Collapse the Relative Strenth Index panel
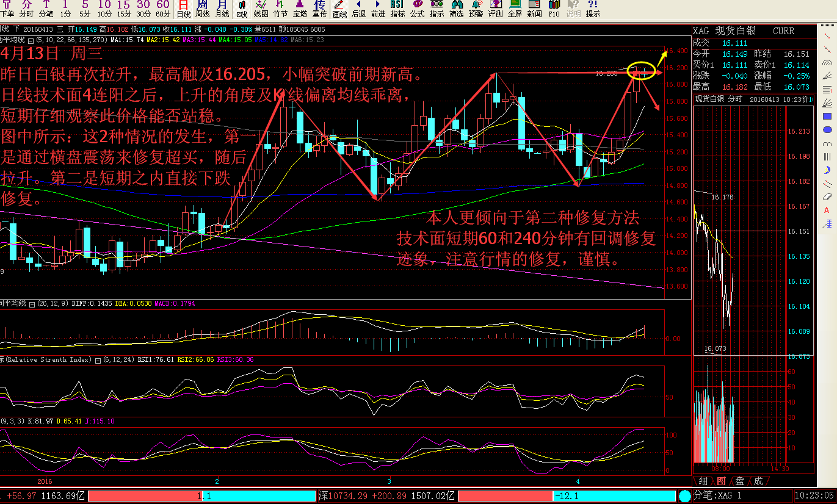 [x=98, y=360]
